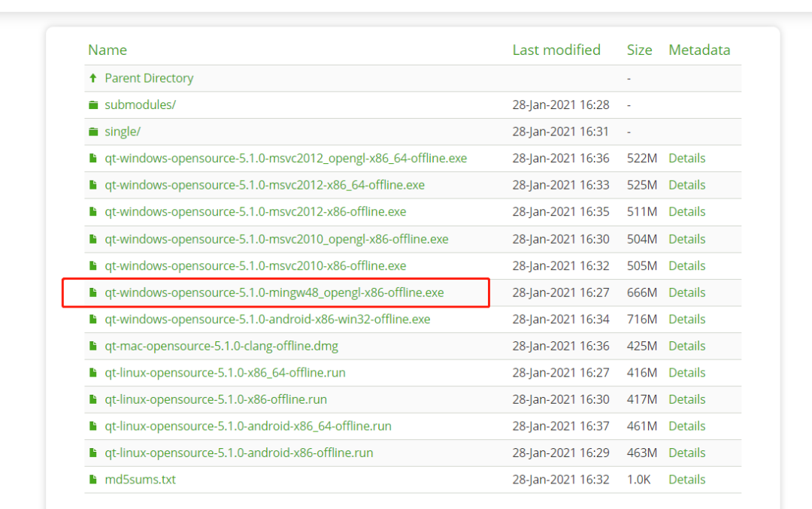Screen dimensions: 812x509
Task: Click file icon for md5sums.txt
Action: pos(93,480)
